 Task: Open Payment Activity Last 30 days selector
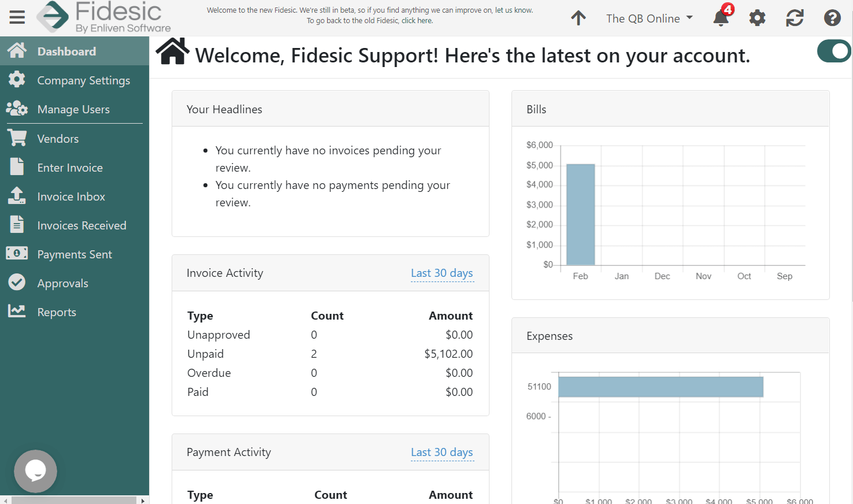click(x=442, y=452)
